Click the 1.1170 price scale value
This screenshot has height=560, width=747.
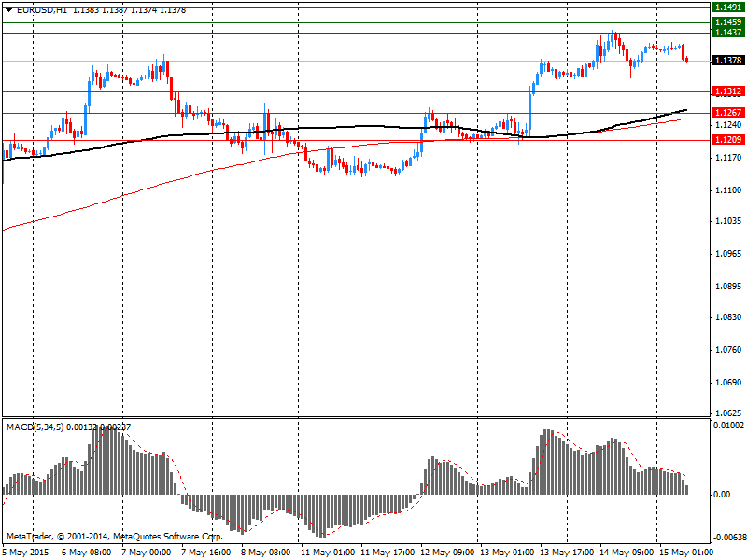tap(728, 158)
